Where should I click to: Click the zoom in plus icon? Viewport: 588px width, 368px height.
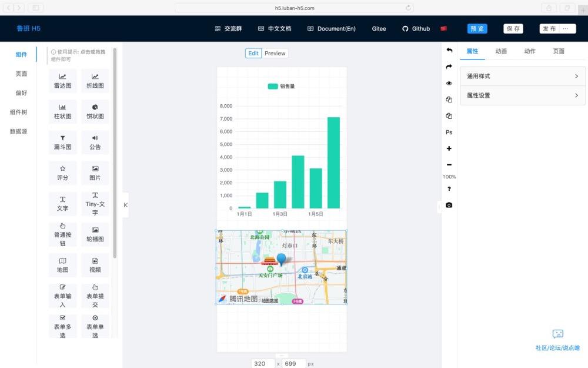[x=449, y=148]
